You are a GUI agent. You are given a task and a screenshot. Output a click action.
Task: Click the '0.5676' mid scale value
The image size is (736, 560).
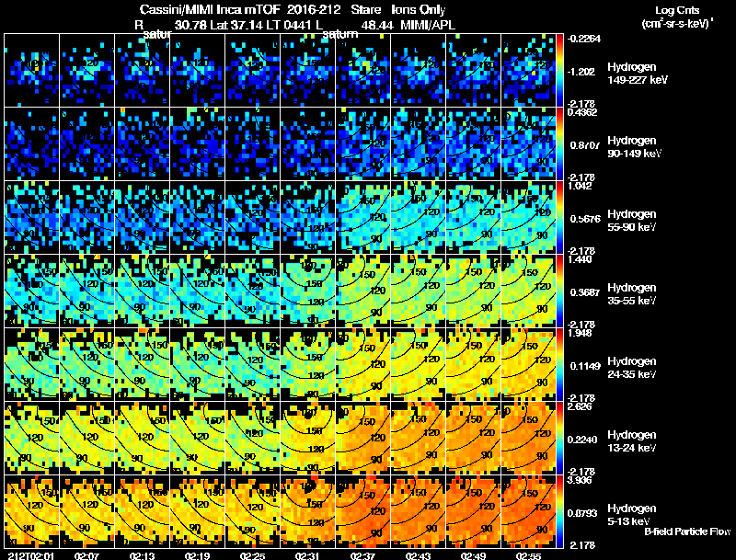585,219
